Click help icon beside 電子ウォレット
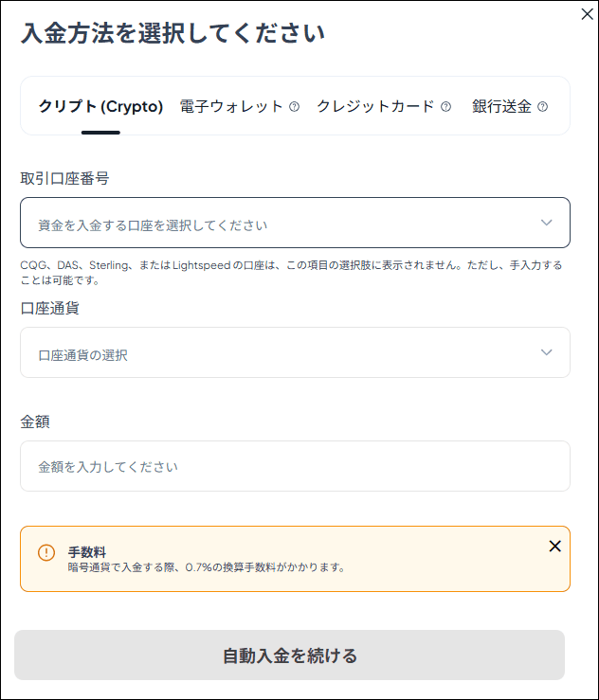599x700 pixels. point(294,107)
